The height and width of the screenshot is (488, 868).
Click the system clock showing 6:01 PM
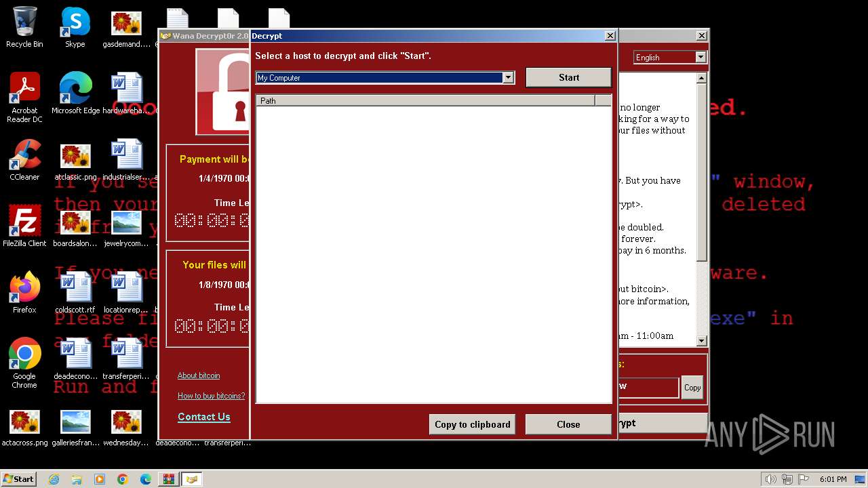[833, 479]
